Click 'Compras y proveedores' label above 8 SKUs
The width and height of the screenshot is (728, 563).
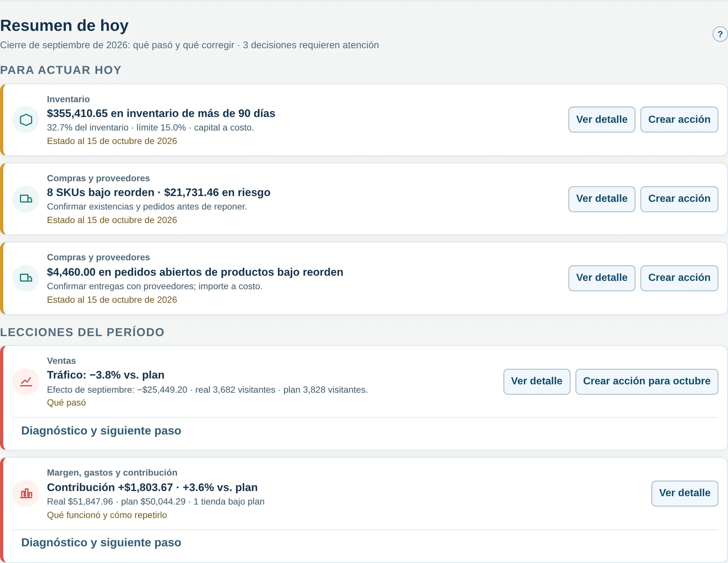(98, 178)
